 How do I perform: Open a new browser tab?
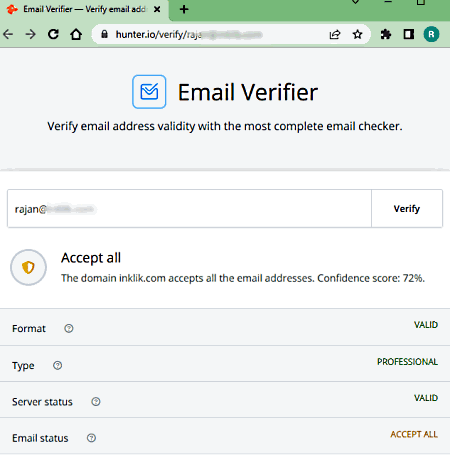tap(184, 9)
